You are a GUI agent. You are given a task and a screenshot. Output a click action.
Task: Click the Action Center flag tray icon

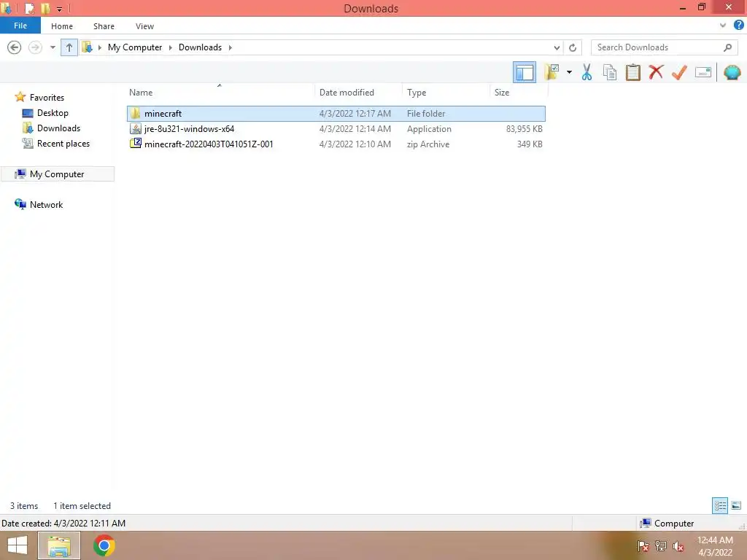(x=643, y=546)
